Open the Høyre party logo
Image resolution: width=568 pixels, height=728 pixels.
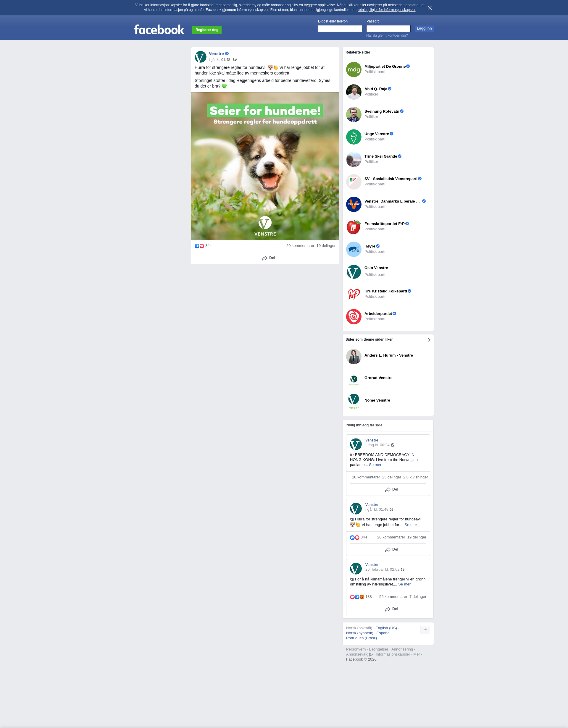click(354, 249)
